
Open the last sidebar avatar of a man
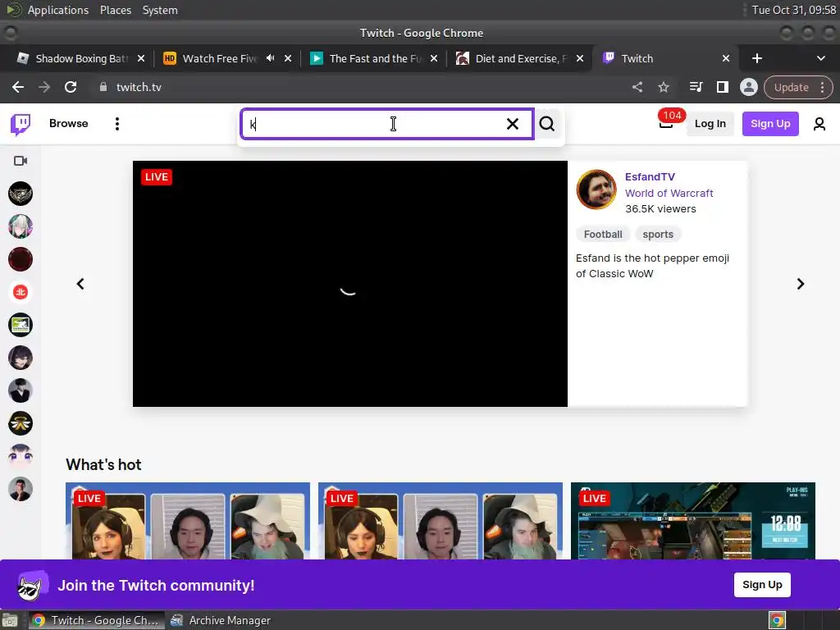pyautogui.click(x=21, y=489)
